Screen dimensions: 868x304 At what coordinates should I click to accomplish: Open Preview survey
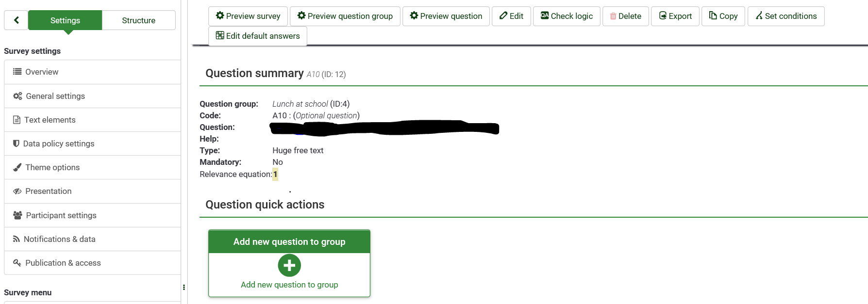coord(248,16)
